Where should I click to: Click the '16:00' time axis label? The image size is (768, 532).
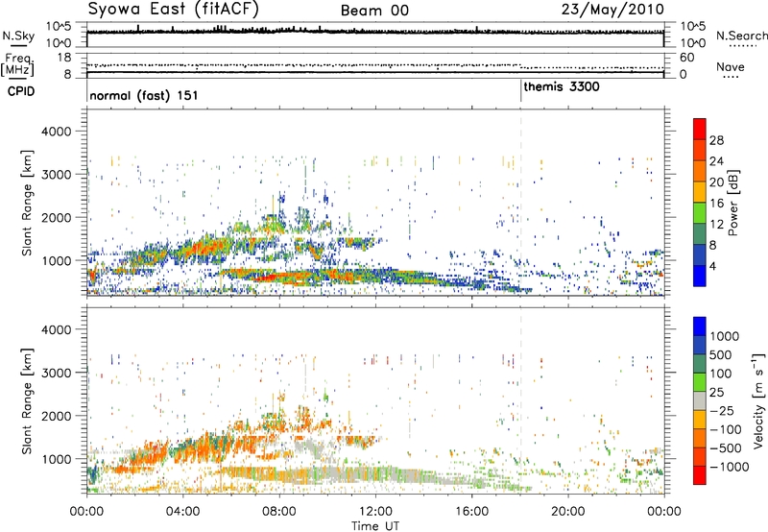(x=471, y=512)
